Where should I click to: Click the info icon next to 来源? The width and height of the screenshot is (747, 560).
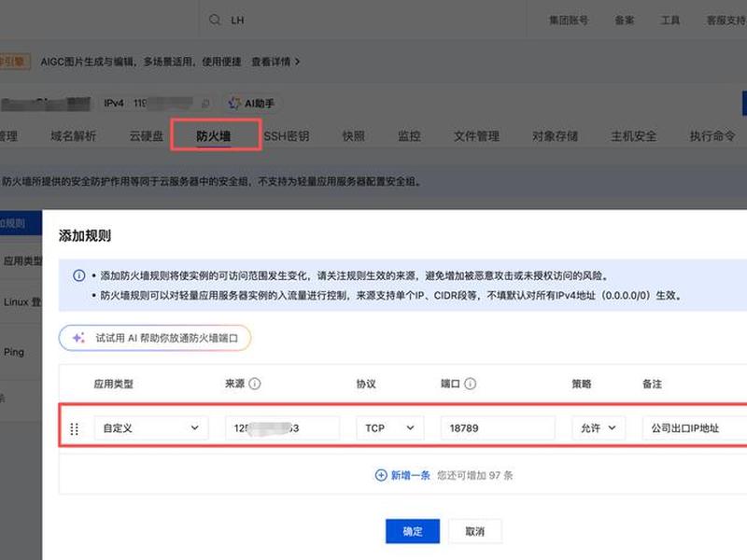pyautogui.click(x=255, y=384)
